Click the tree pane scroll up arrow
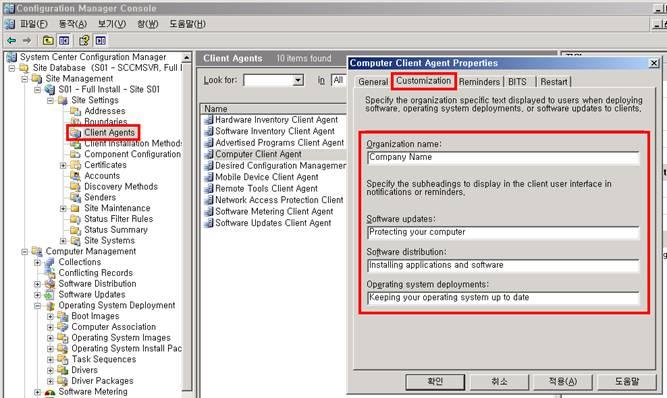This screenshot has height=398, width=667. coord(187,57)
